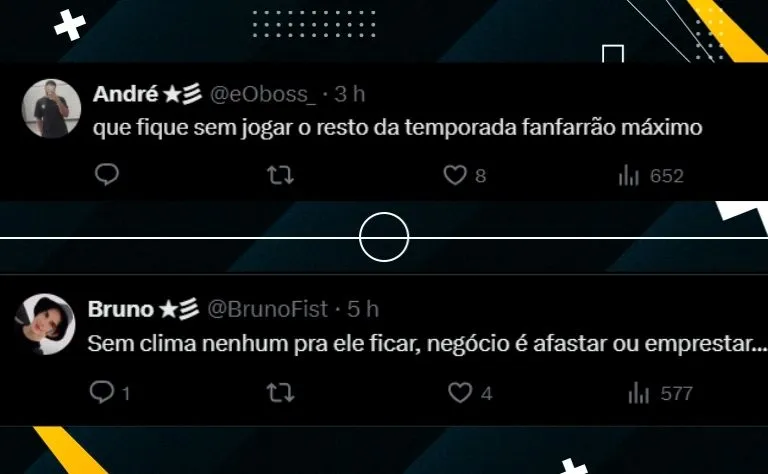Retweet Bruno's post about emprestar
Viewport: 768px width, 474px height.
281,393
